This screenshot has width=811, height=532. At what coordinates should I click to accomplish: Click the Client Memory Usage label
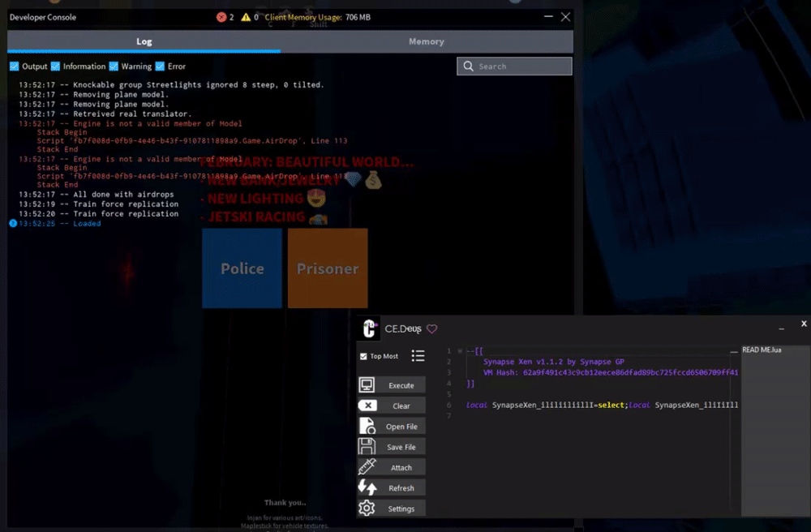(303, 17)
